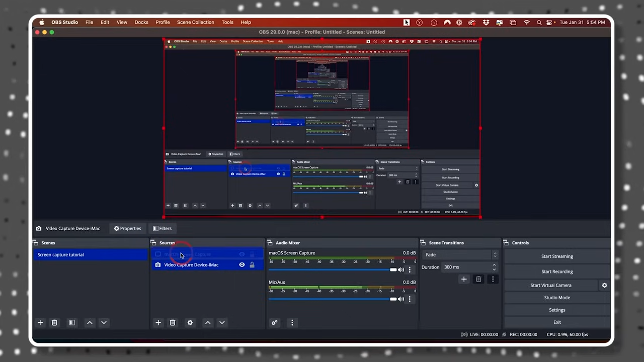
Task: Click the Scenes dock panel icon
Action: [x=37, y=243]
